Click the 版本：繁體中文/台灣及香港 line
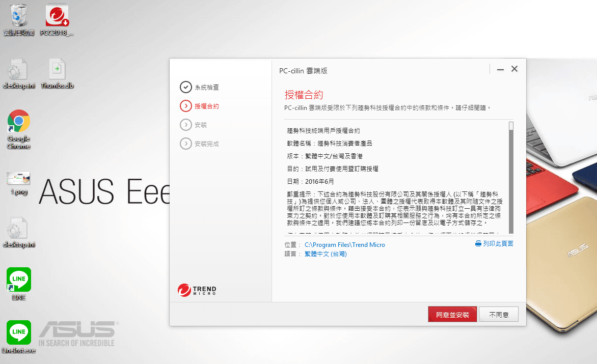The image size is (597, 364). point(324,156)
